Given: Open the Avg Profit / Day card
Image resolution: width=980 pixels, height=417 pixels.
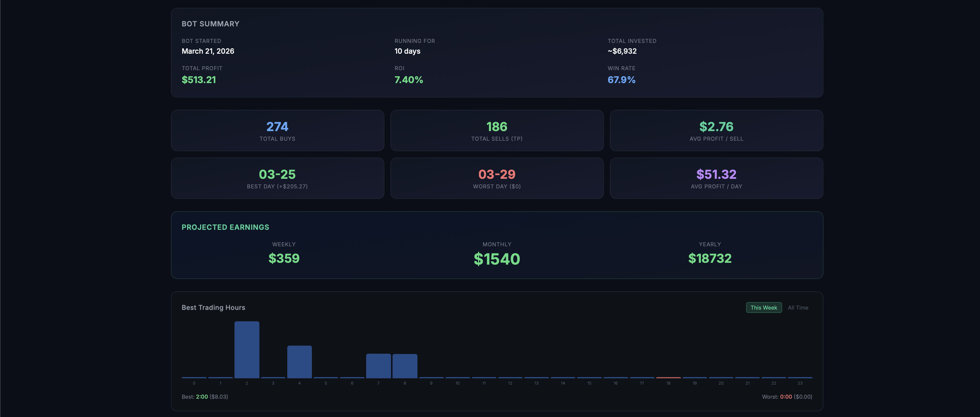Looking at the screenshot, I should (x=716, y=178).
